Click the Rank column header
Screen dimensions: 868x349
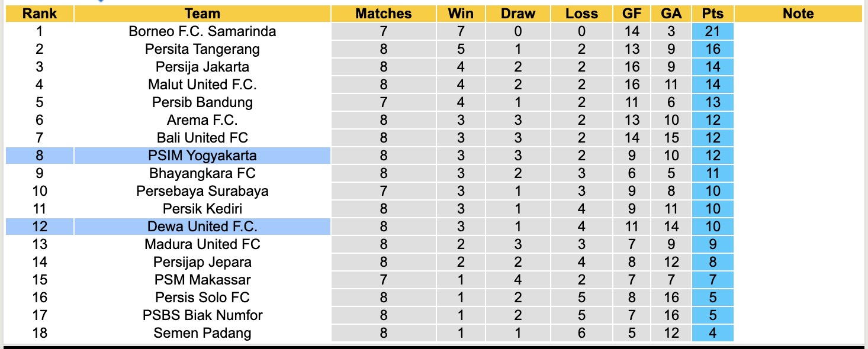[40, 14]
